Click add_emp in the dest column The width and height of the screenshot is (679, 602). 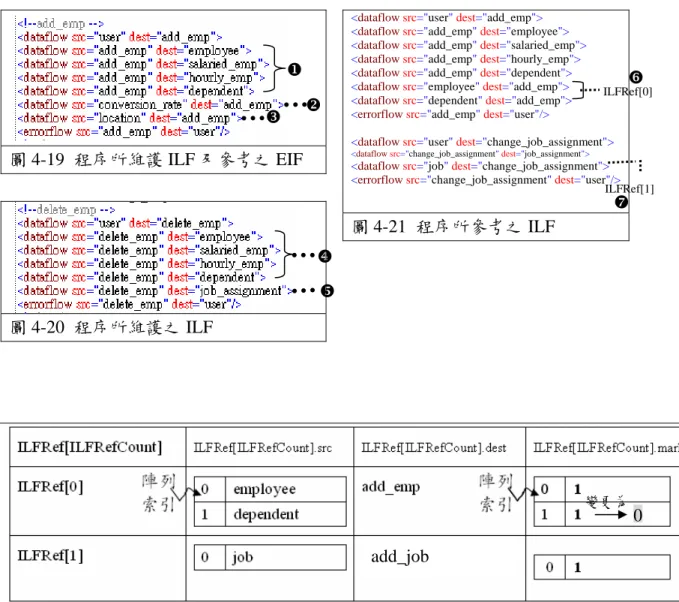[x=391, y=487]
